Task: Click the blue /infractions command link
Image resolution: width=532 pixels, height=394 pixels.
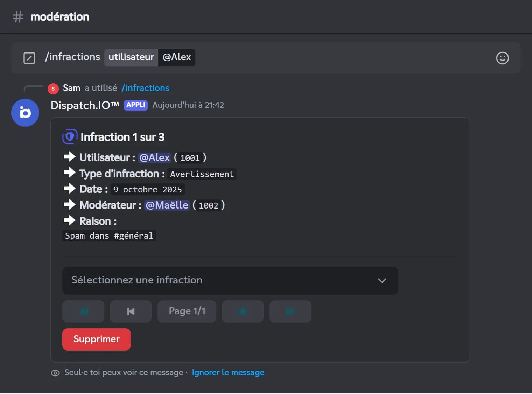Action: [x=145, y=88]
